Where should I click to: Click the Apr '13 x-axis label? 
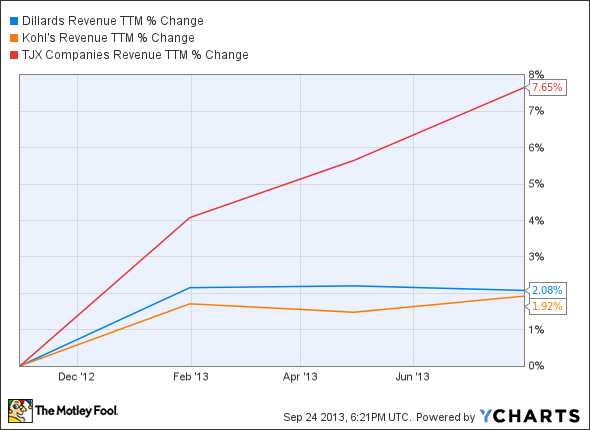[300, 377]
